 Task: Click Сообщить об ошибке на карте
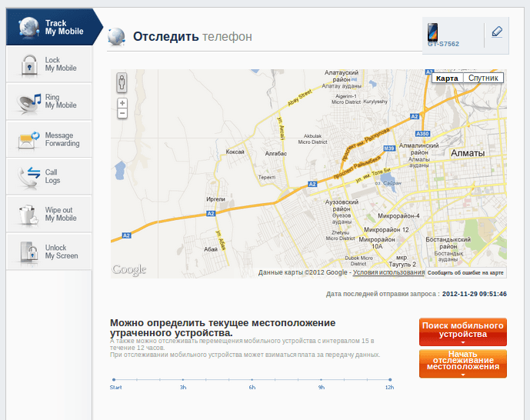(465, 272)
